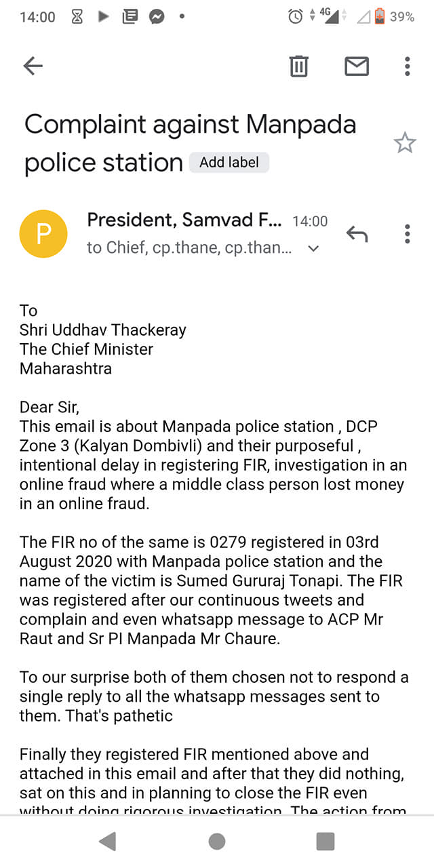Tap the alarm icon in status bar
The image size is (434, 868).
(x=296, y=17)
